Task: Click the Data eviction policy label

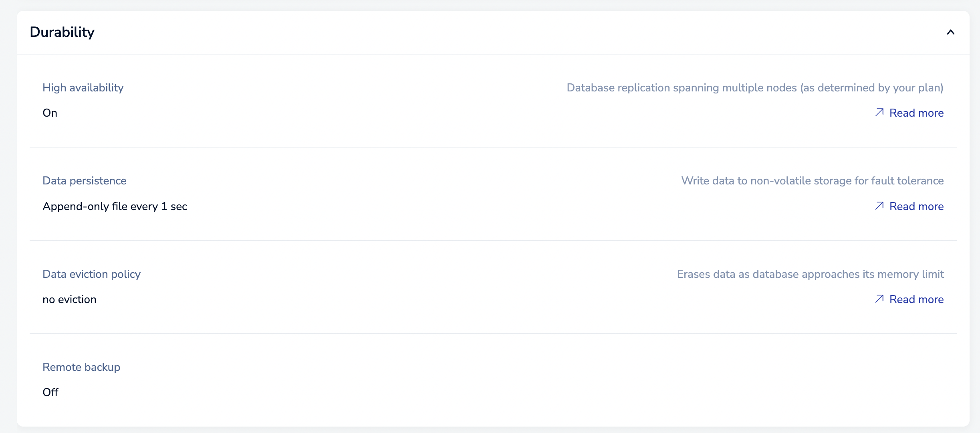Action: pyautogui.click(x=91, y=274)
